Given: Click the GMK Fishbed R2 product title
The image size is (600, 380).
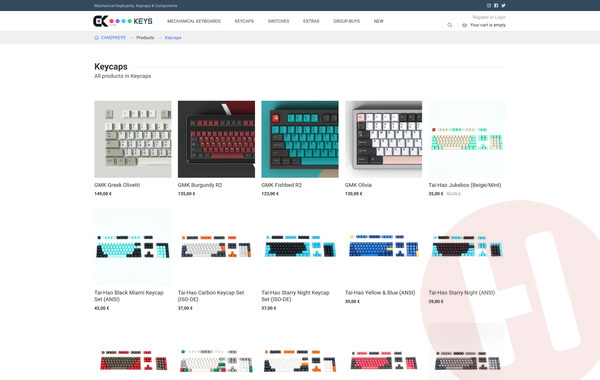Looking at the screenshot, I should [x=282, y=185].
